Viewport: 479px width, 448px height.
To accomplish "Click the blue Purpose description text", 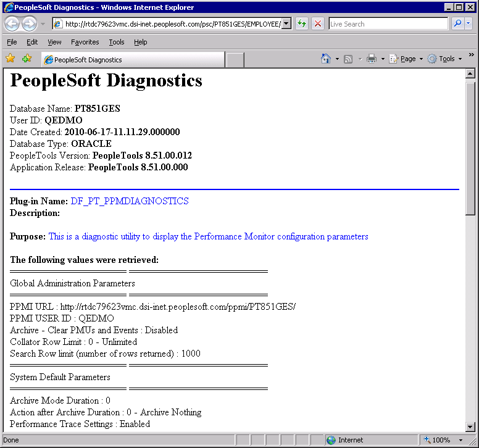I will [x=209, y=237].
